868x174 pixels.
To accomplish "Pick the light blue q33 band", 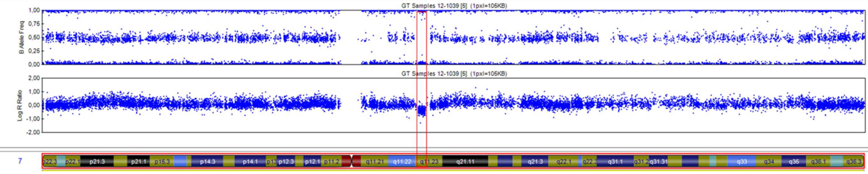I will (742, 161).
